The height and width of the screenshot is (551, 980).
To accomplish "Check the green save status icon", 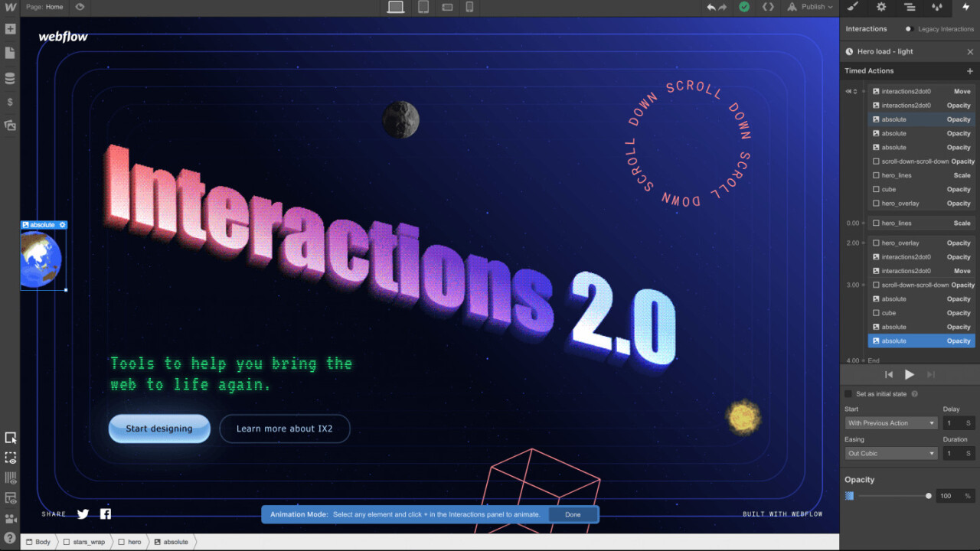I will tap(744, 7).
